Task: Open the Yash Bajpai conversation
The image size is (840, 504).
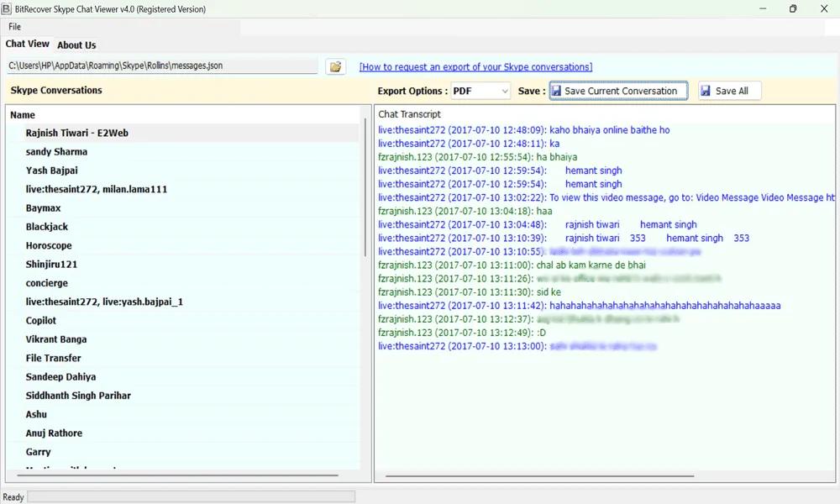Action: [53, 171]
